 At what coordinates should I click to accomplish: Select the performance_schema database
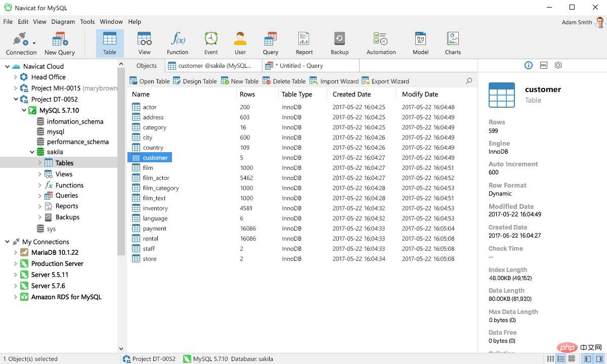point(77,142)
